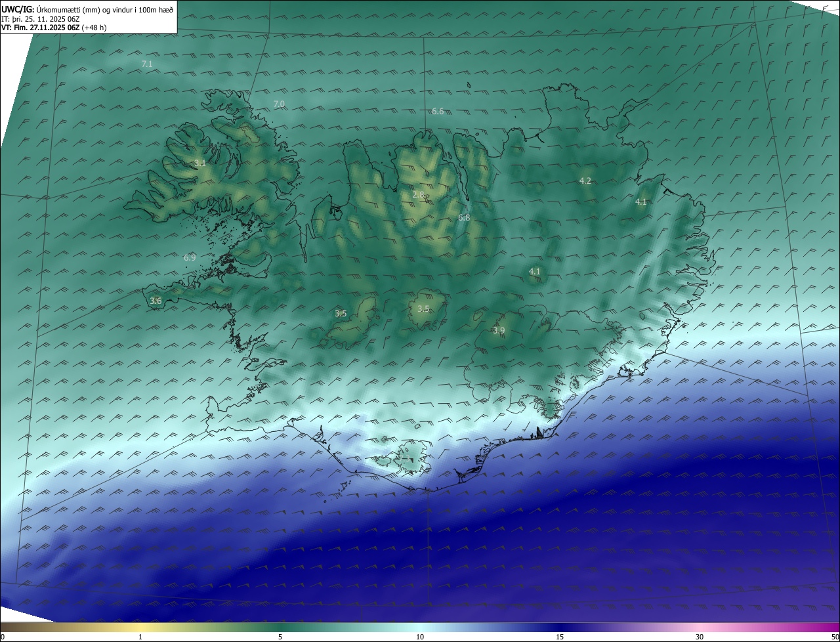The width and height of the screenshot is (840, 642).
Task: Click the 6.6 value label on map
Action: pos(438,112)
